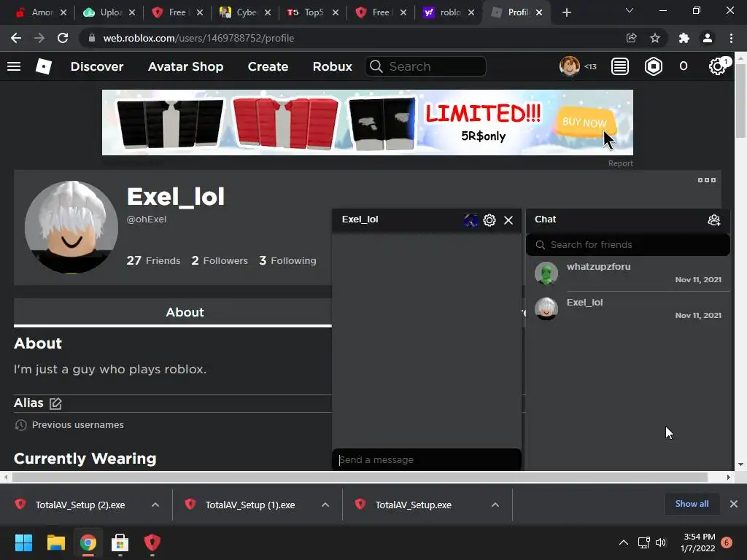Reload the page

[x=63, y=38]
